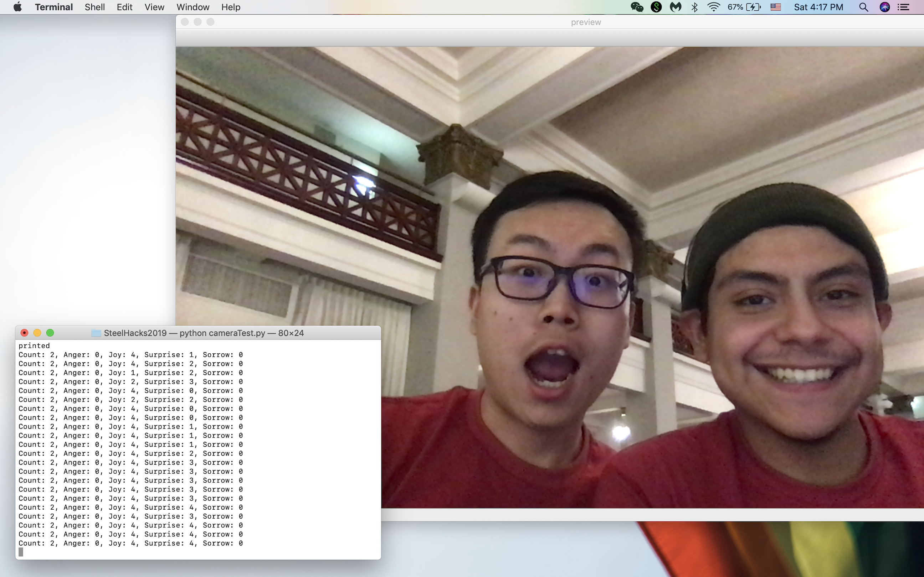
Task: Click the Sat 4:17 PM clock
Action: (818, 7)
